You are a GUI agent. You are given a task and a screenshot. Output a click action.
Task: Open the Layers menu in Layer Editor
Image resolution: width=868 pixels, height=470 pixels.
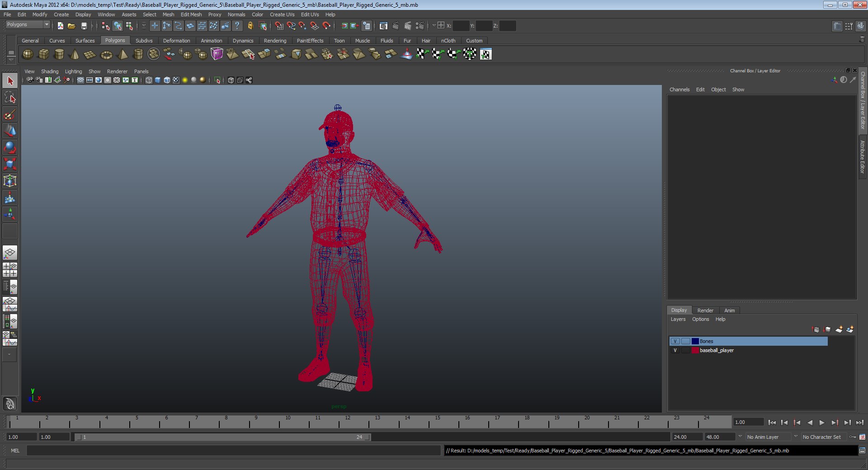(678, 319)
